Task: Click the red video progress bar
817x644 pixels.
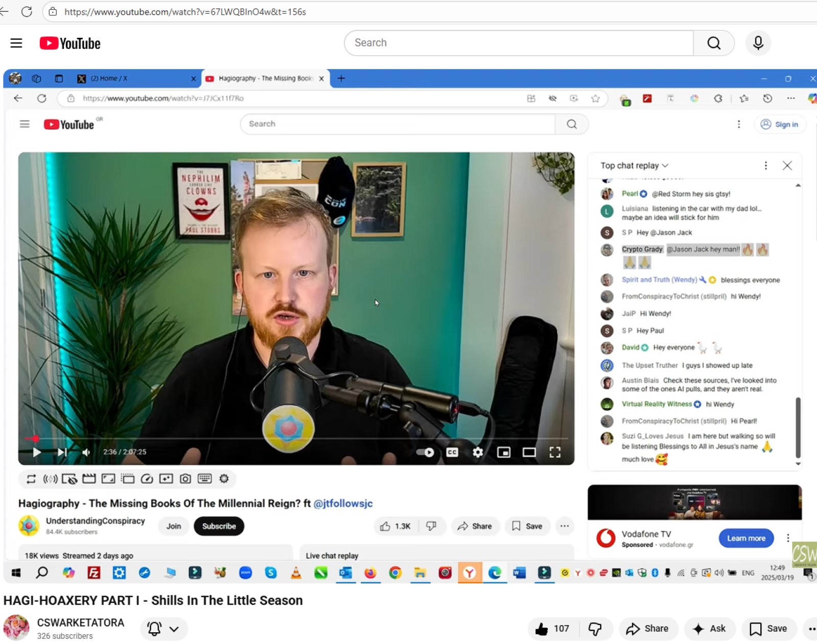Action: [x=296, y=439]
